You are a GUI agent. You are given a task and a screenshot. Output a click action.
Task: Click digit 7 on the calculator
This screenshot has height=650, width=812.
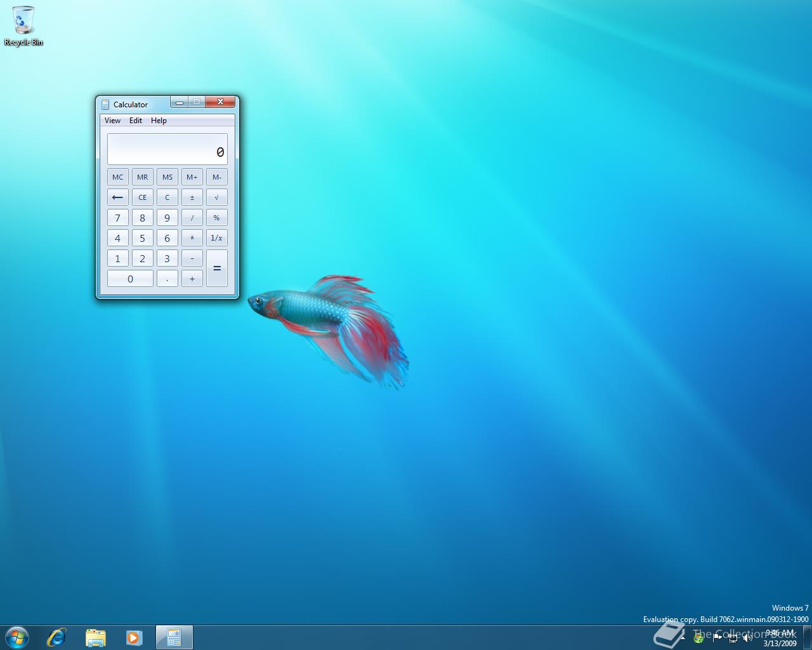(117, 218)
